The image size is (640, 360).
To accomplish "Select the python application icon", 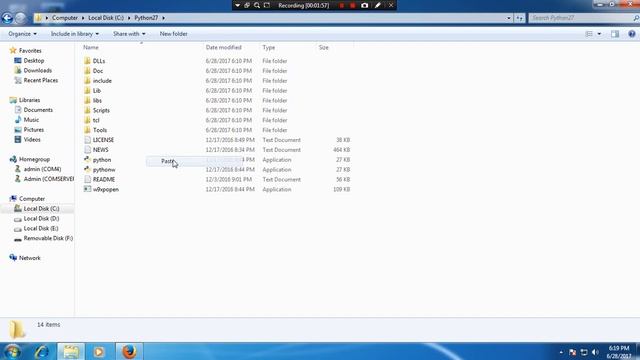I will click(x=87, y=160).
